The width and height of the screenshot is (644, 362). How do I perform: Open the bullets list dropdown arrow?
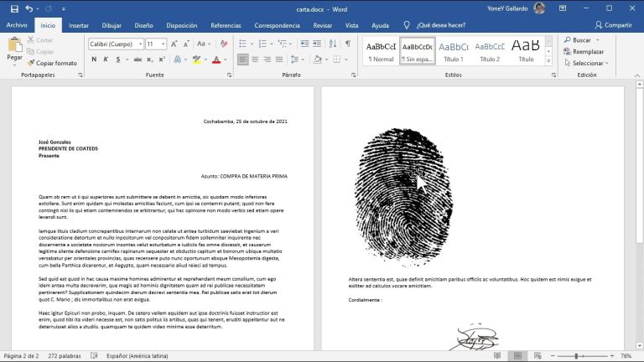click(252, 44)
